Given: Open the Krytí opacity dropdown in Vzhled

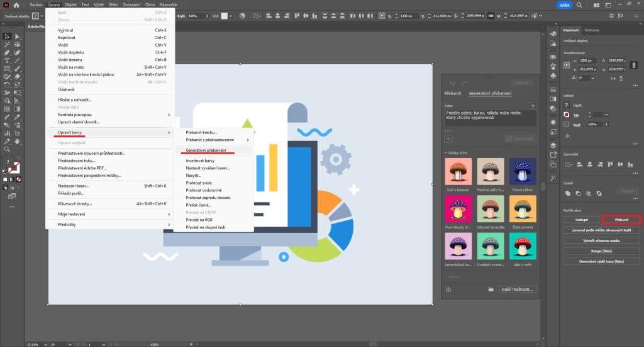Looking at the screenshot, I should coord(606,125).
